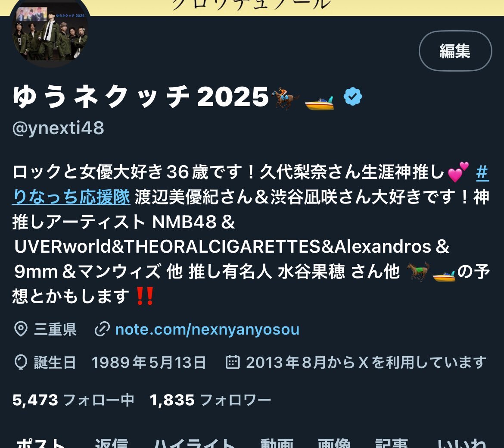Open the 1,835 フォロワー list
This screenshot has width=504, height=448.
pos(211,400)
